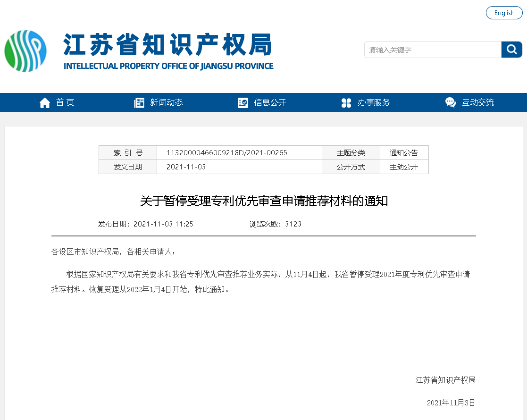This screenshot has height=420, width=527.
Task: Focus the 请输入关键字 search field
Action: coord(433,50)
